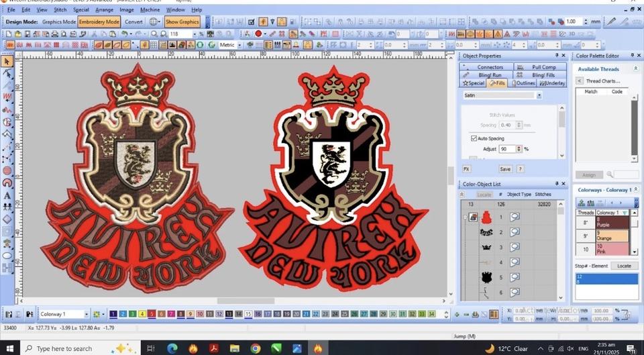Open the Colorway 1 dropdown in bottom bar
Viewport: 644px width, 355px height.
87,314
